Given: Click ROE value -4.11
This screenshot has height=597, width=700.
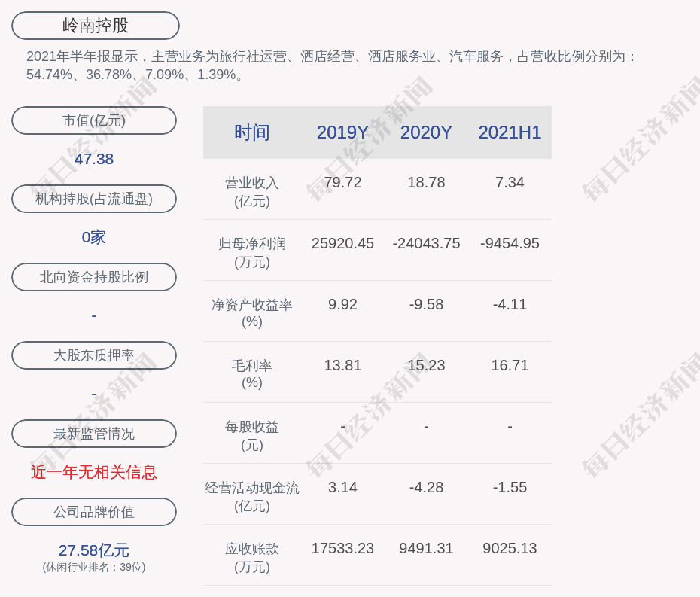Looking at the screenshot, I should (x=510, y=305).
